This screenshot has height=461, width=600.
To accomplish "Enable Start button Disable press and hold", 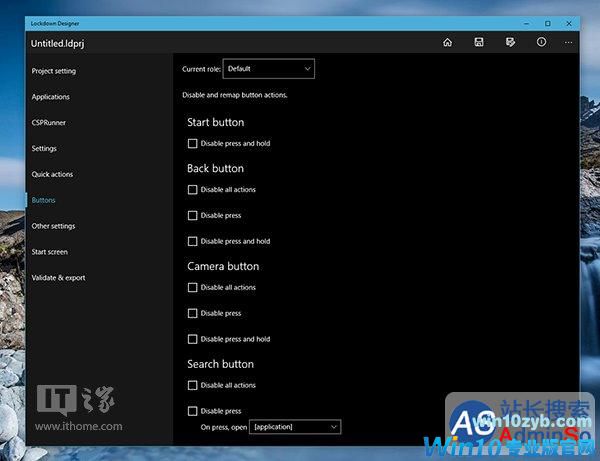I will [192, 143].
